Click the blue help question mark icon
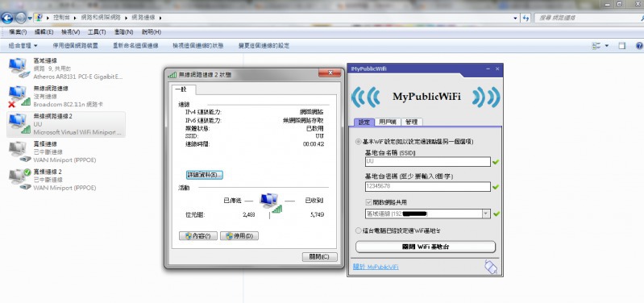Screen dimensions: 644x303 coord(639,46)
